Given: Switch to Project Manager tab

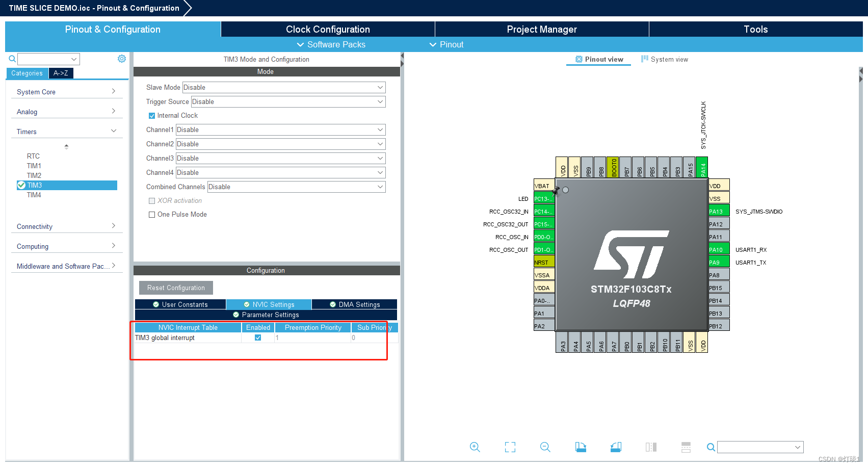Looking at the screenshot, I should point(542,29).
